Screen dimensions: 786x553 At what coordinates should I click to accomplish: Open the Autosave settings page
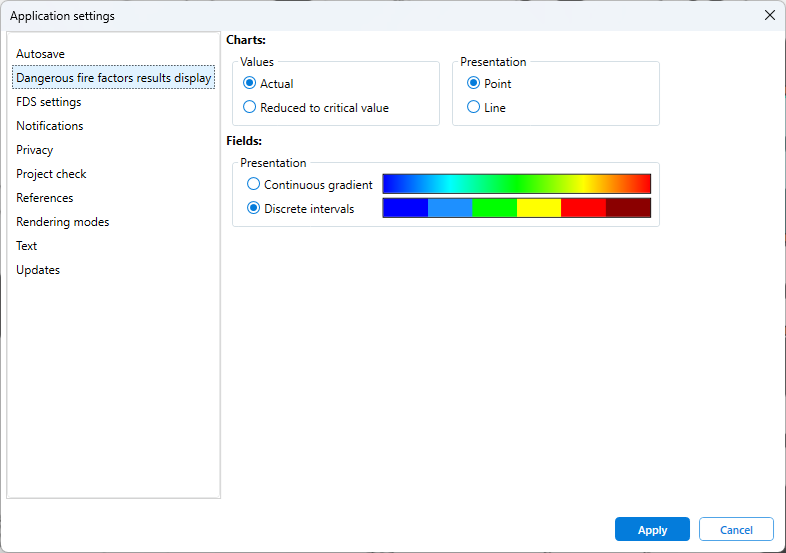[x=41, y=54]
